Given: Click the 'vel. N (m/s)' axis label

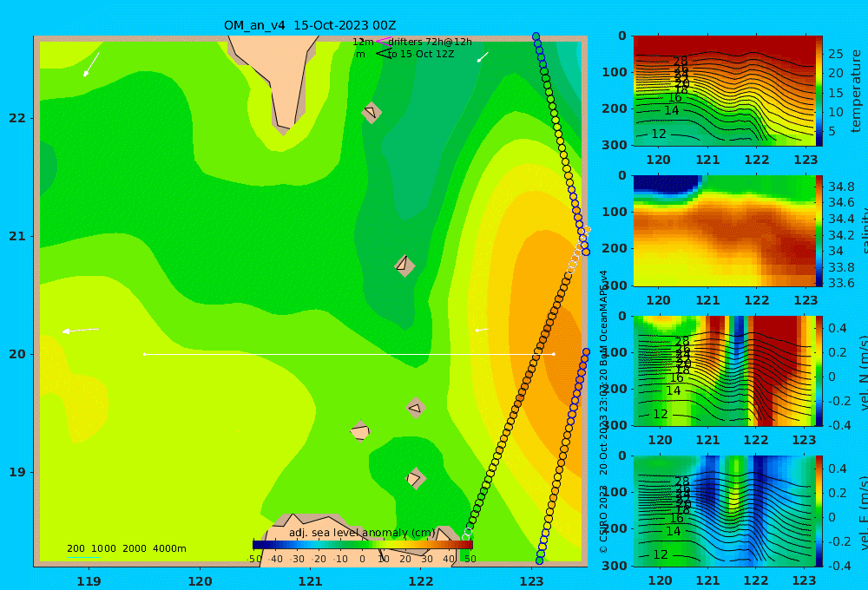Looking at the screenshot, I should [x=863, y=366].
